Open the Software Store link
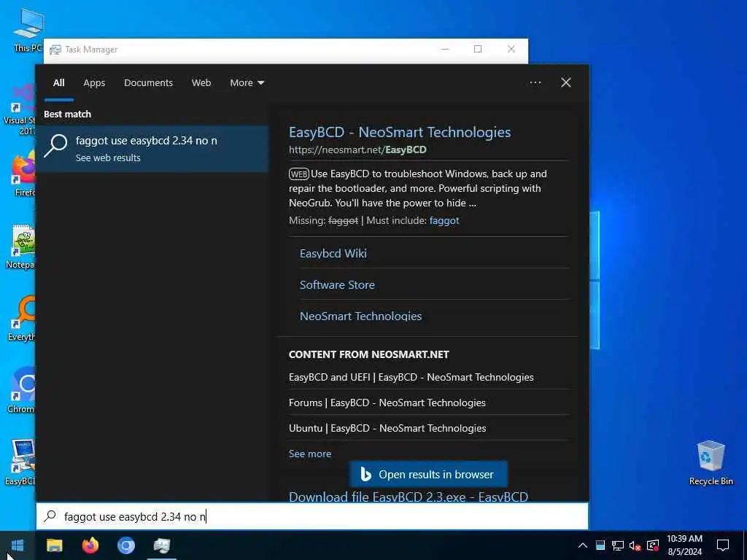 [337, 285]
